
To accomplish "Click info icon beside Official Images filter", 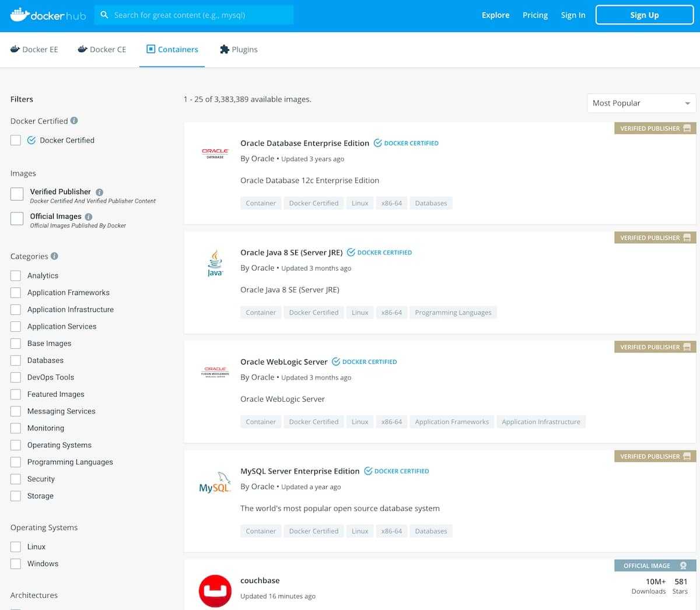I will point(89,216).
